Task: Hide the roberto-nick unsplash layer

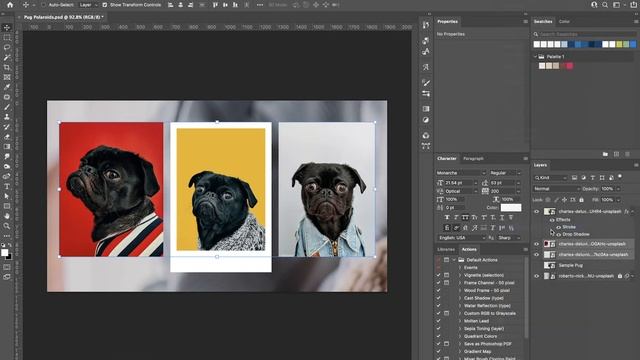Action: tap(537, 276)
